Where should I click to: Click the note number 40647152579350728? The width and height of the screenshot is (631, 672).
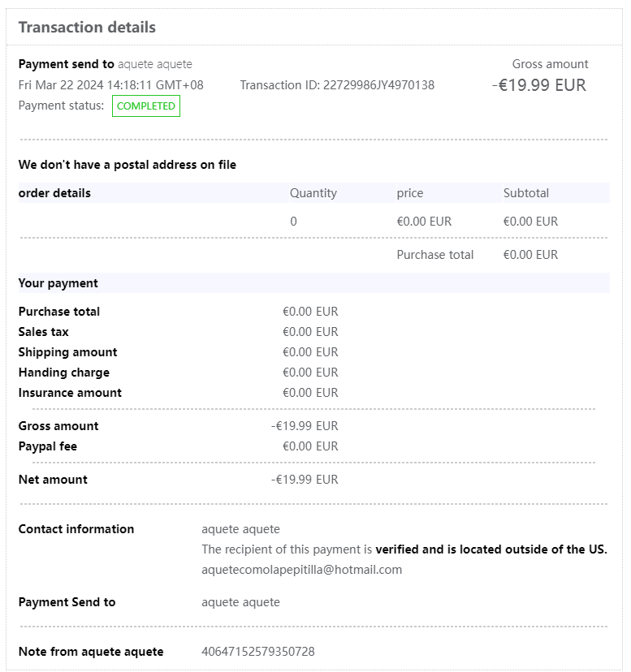(x=258, y=652)
